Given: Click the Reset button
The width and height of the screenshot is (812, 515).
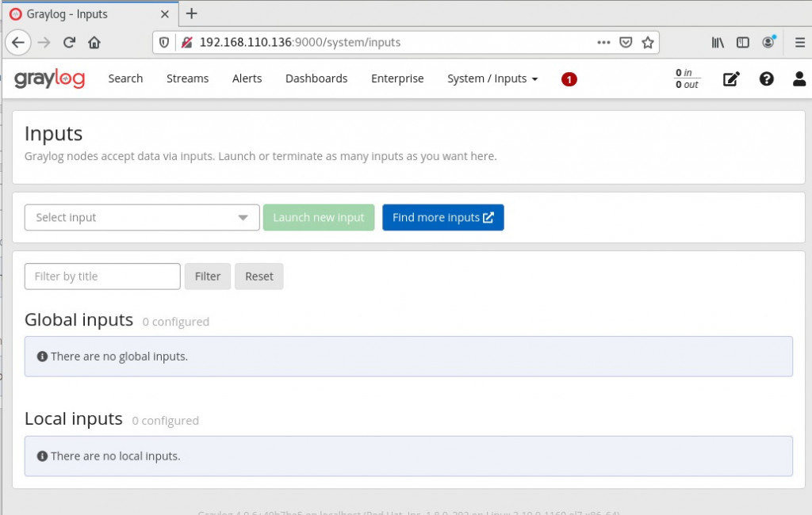Looking at the screenshot, I should pos(259,277).
